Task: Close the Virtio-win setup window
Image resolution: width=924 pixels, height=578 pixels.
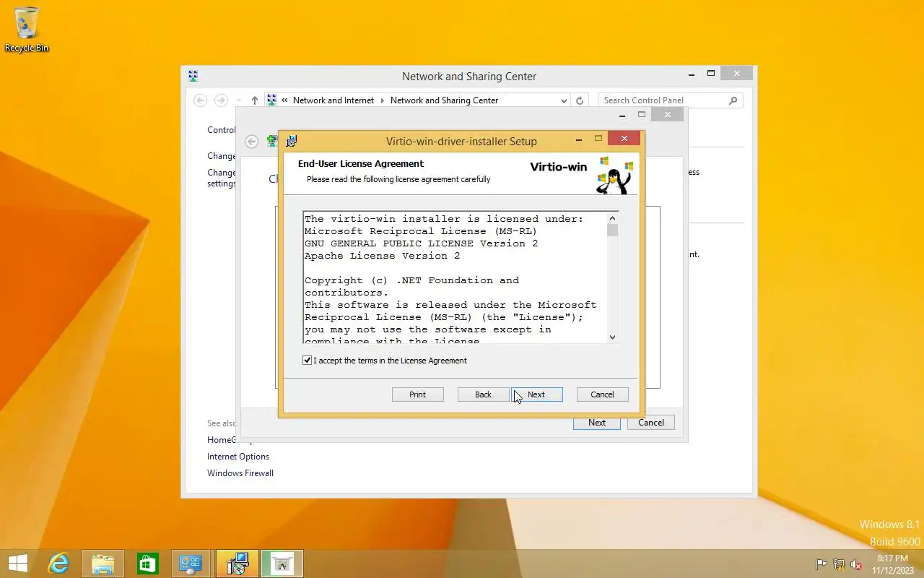Action: 624,138
